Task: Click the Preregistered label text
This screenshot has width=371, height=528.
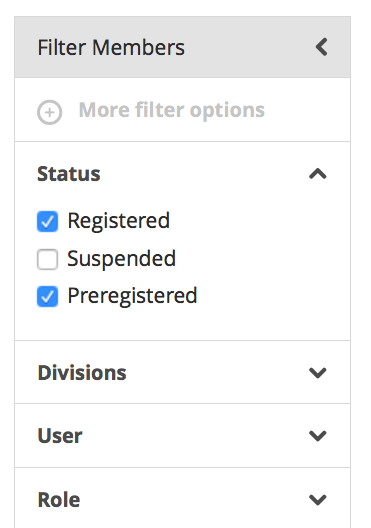Action: 132,296
